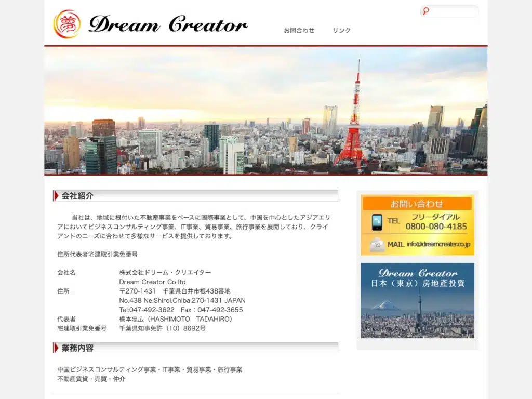Viewport: 532px width, 399px height.
Task: Open the 日本（東京）房地產投資 banner
Action: 417,300
